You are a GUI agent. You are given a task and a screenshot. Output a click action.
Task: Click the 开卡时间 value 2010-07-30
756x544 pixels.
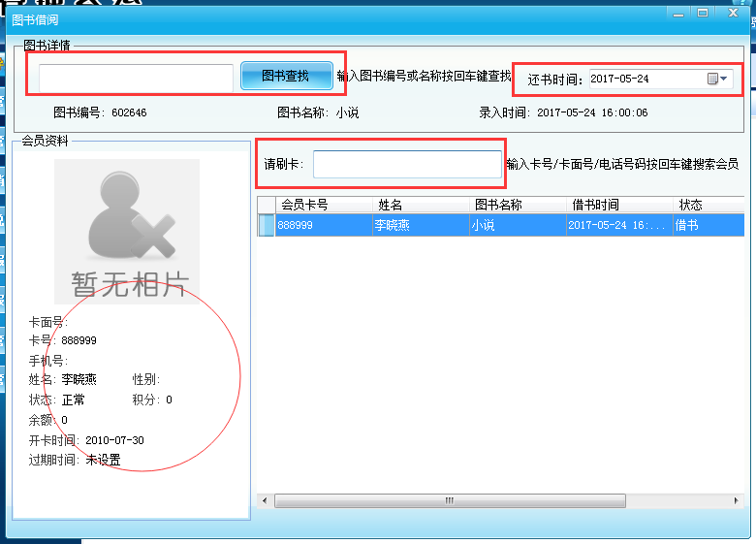coord(114,440)
